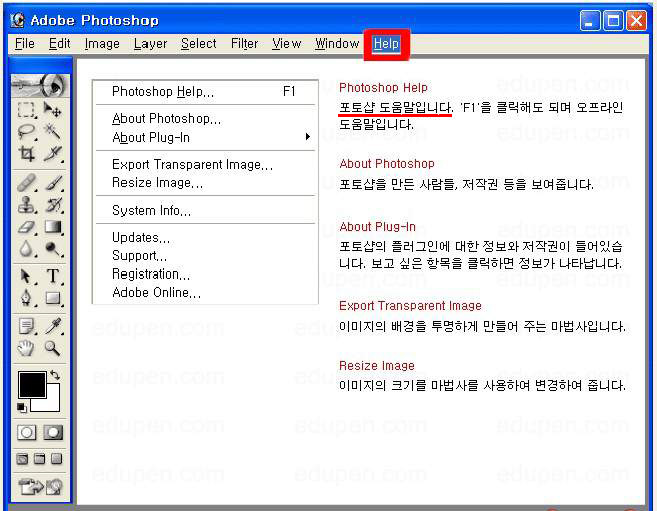Set Full Screen Mode with menu bar

tap(40, 459)
